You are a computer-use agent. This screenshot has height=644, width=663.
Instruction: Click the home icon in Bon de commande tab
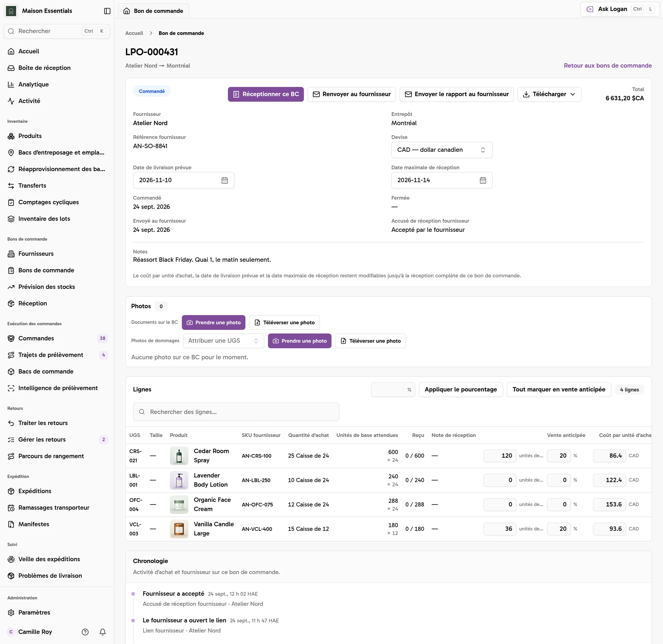(x=127, y=11)
